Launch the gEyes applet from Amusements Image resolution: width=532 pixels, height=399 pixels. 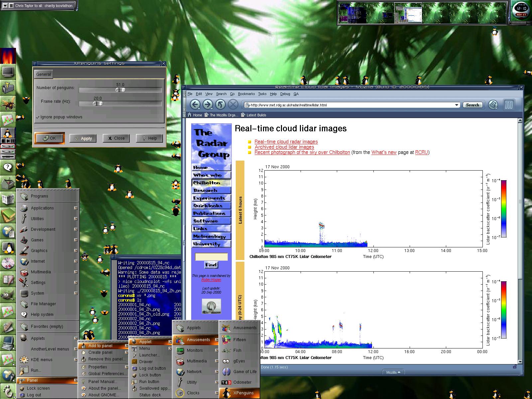[x=239, y=361]
